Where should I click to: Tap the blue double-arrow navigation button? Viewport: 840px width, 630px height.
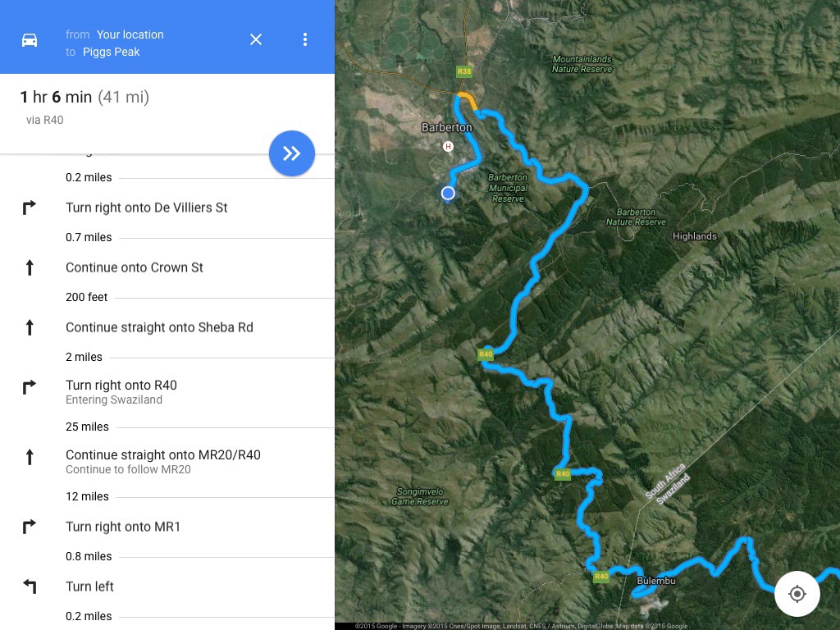[291, 153]
